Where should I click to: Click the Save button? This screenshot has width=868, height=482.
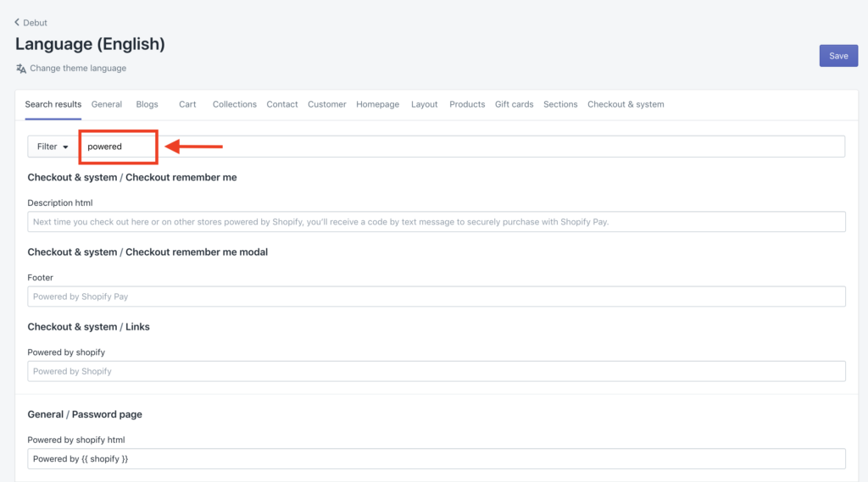(838, 56)
